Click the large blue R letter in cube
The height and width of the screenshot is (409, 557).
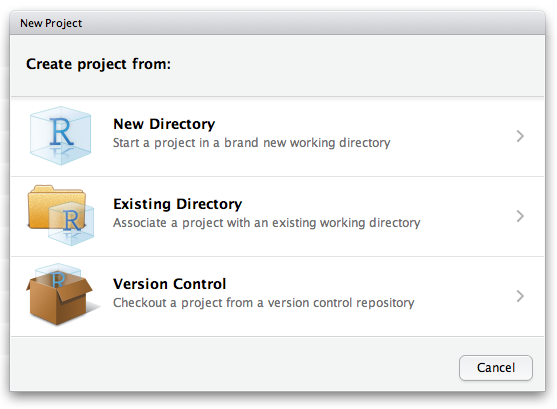61,132
